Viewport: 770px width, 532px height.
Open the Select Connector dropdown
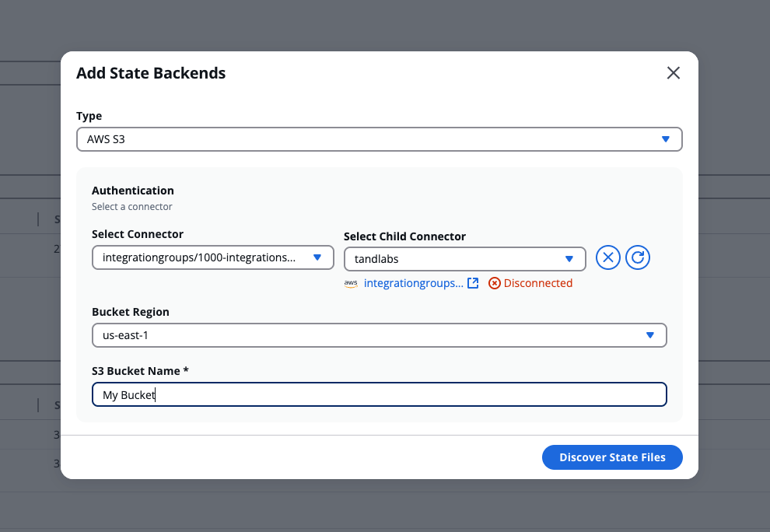212,257
